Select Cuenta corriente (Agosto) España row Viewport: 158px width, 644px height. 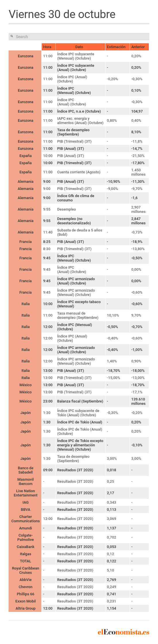point(79,172)
